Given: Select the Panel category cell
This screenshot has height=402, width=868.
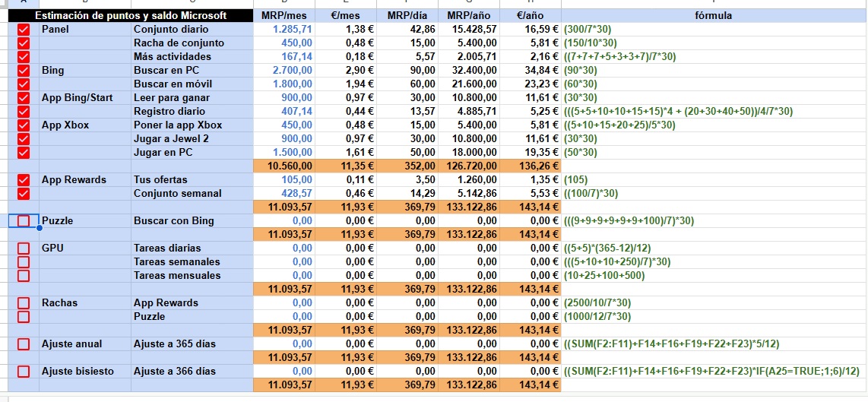Looking at the screenshot, I should pos(84,30).
